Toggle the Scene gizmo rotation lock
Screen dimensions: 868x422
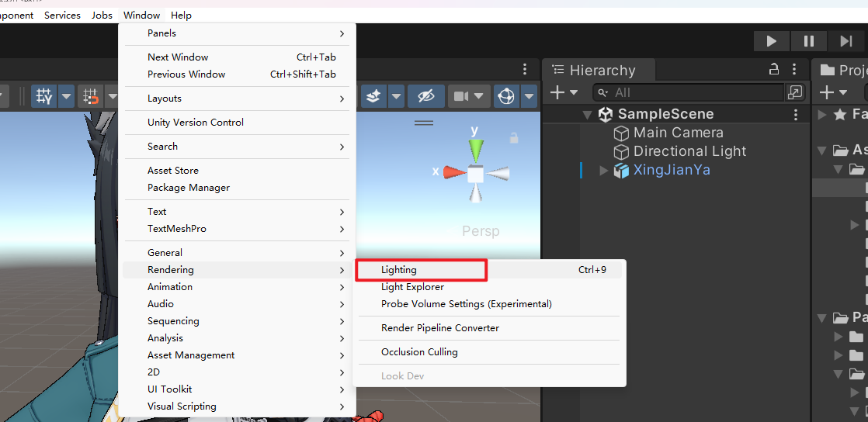tap(513, 138)
